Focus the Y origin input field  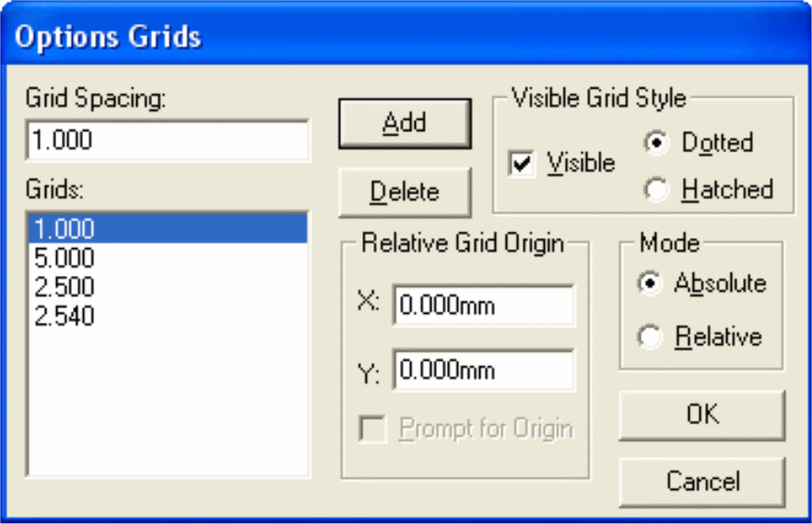483,371
